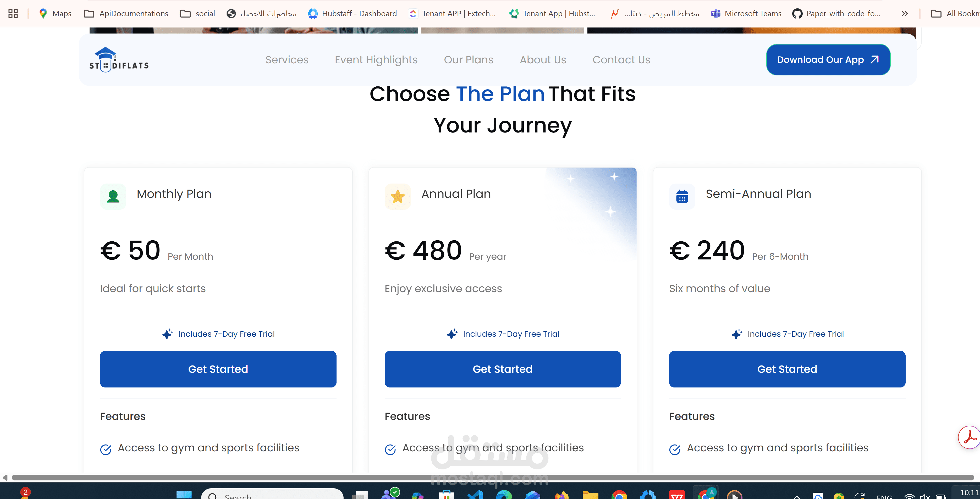Viewport: 980px width, 499px height.
Task: Click Get Started under the Semi-Annual Plan
Action: click(x=787, y=369)
